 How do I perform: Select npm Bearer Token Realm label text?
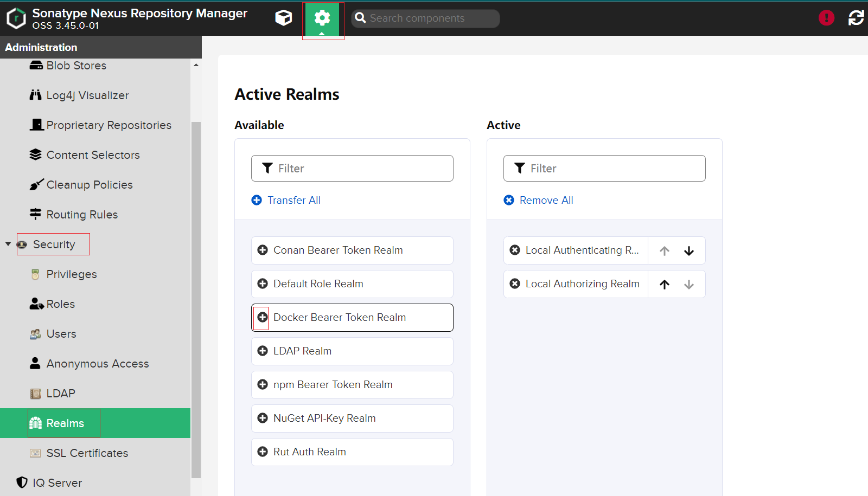tap(333, 384)
